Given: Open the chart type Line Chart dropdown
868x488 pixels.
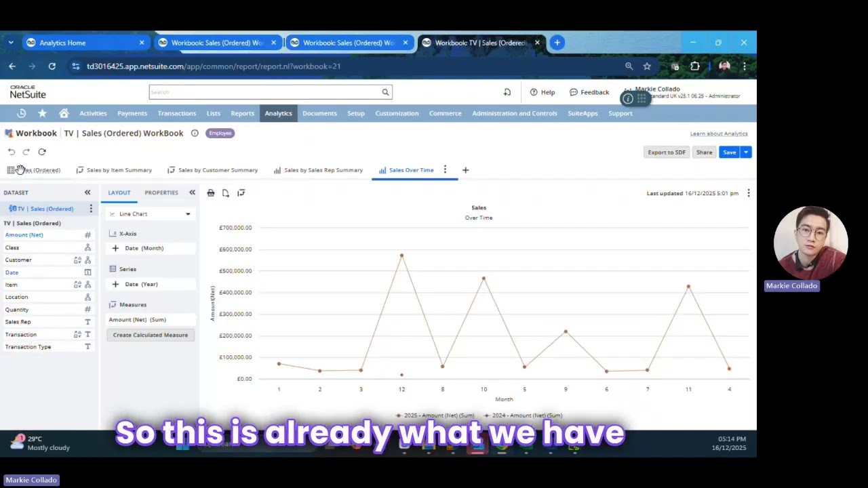Looking at the screenshot, I should 151,214.
